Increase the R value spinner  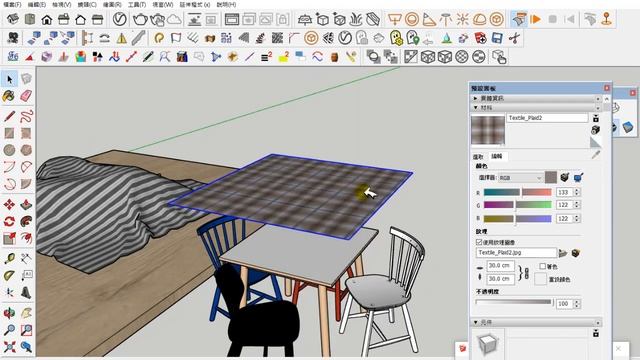point(577,190)
